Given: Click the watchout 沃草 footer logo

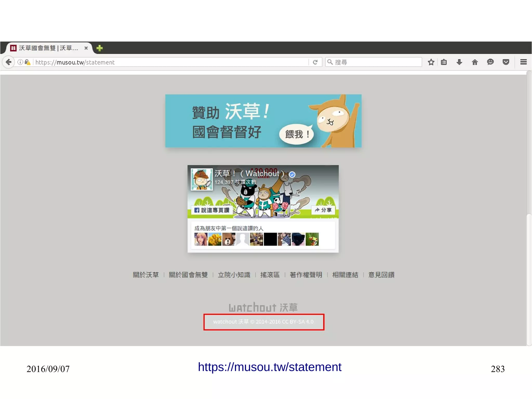Looking at the screenshot, I should [263, 307].
